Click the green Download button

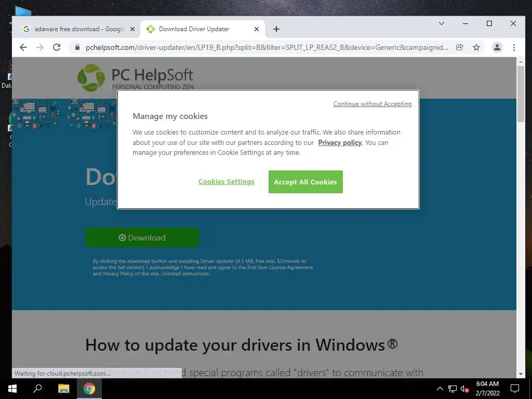pos(142,237)
